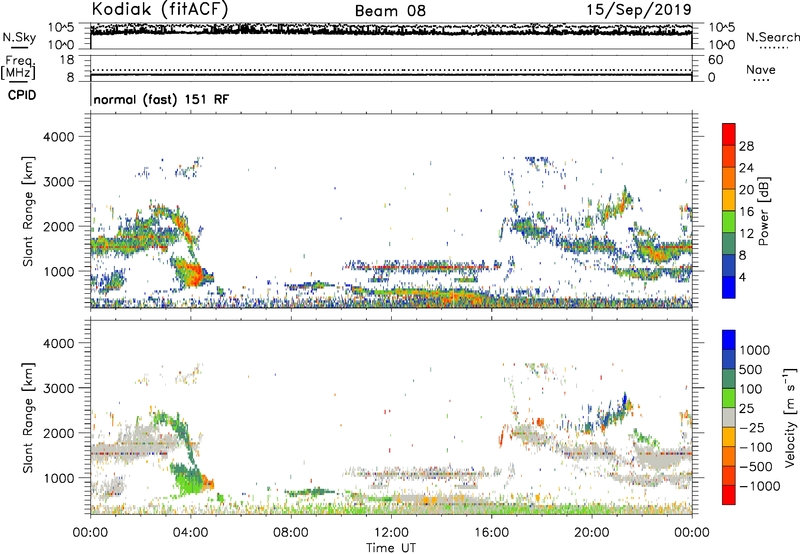Click the '60' Nave tick label
This screenshot has width=800, height=554.
point(715,60)
